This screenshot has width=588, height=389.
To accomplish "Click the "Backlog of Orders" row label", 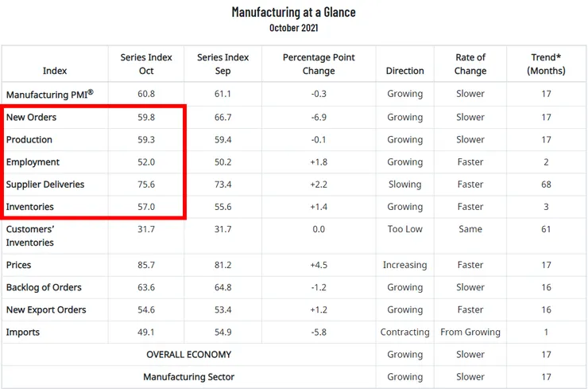I will click(44, 287).
